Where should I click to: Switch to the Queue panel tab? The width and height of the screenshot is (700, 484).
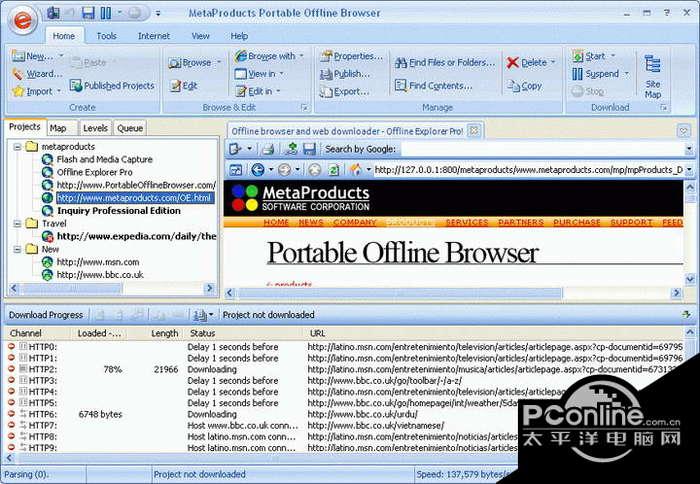coord(130,129)
